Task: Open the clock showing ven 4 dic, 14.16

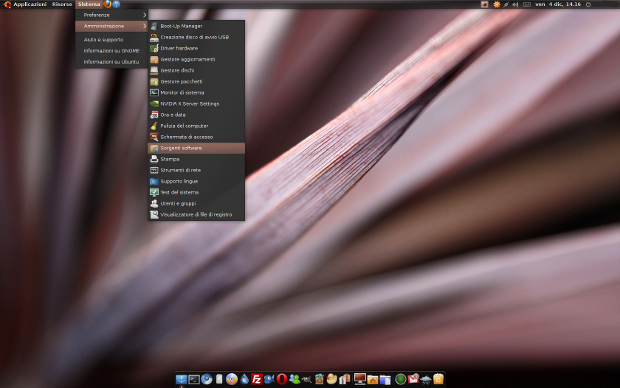Action: [x=558, y=4]
